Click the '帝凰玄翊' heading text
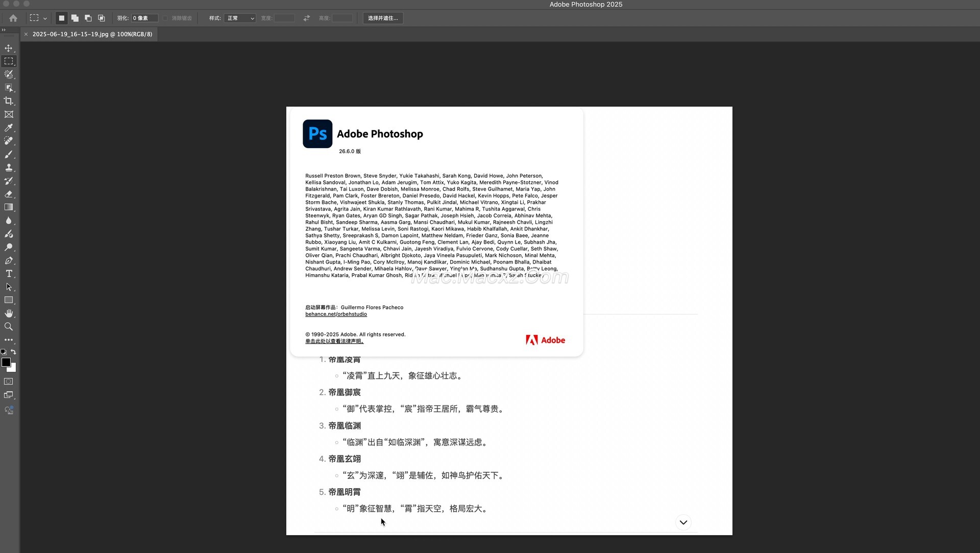980x553 pixels. (x=345, y=459)
